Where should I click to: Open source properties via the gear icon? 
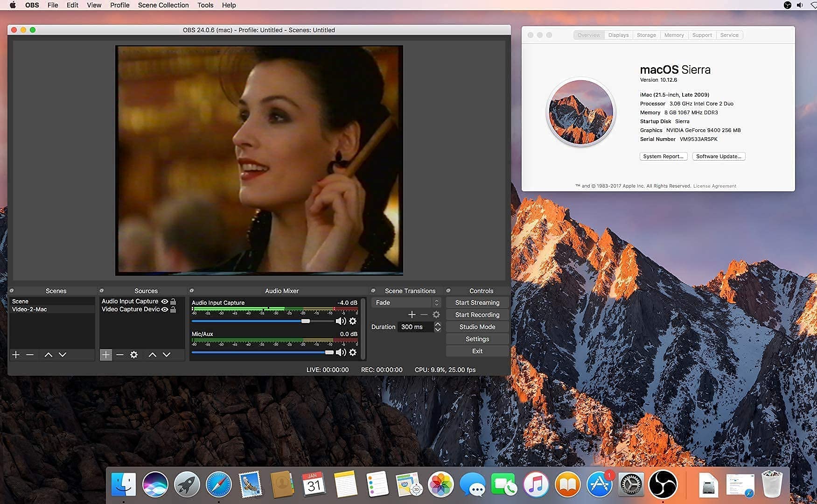[x=134, y=355]
